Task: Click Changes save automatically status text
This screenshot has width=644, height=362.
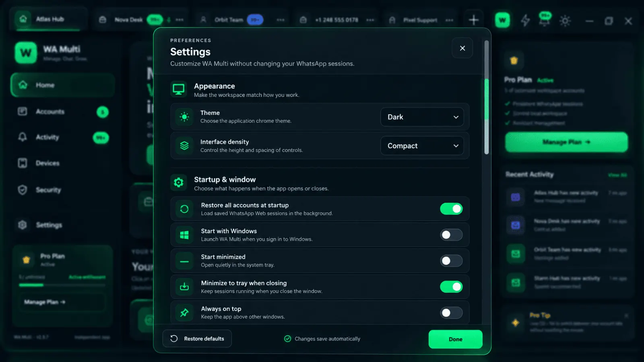Action: point(327,339)
